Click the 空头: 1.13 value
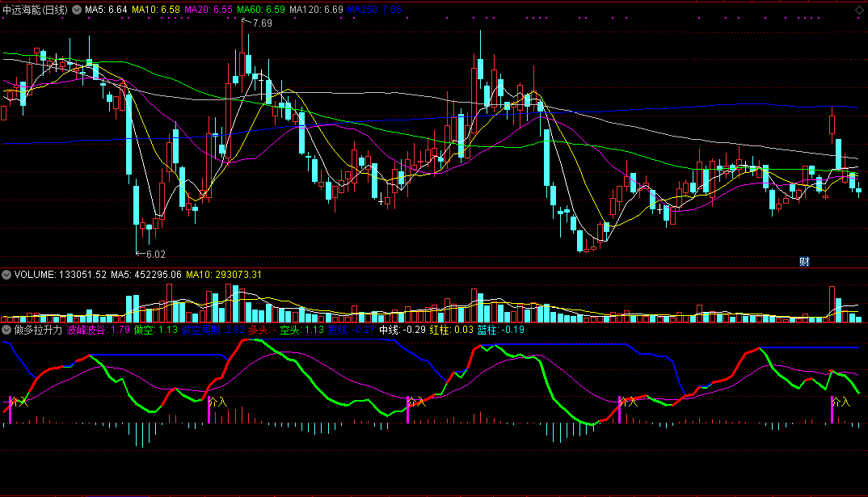 [301, 330]
